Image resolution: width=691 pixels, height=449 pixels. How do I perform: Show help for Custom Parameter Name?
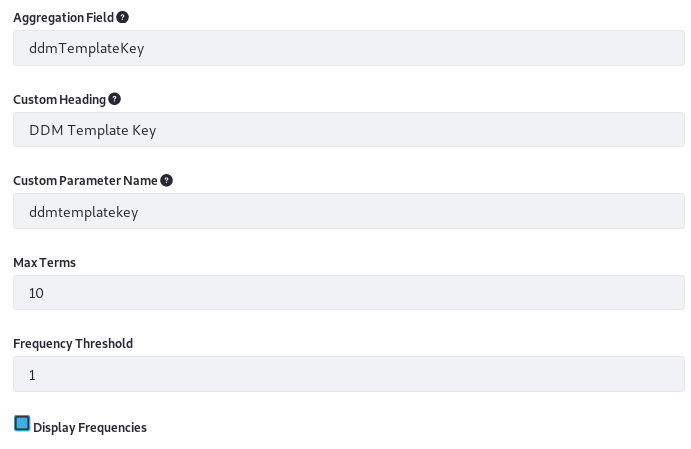tap(166, 180)
